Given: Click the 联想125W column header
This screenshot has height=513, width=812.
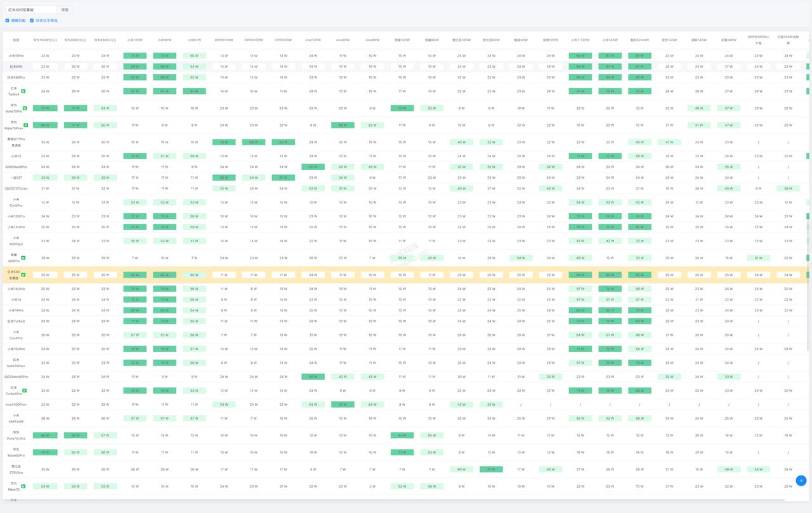Looking at the screenshot, I should coord(551,40).
